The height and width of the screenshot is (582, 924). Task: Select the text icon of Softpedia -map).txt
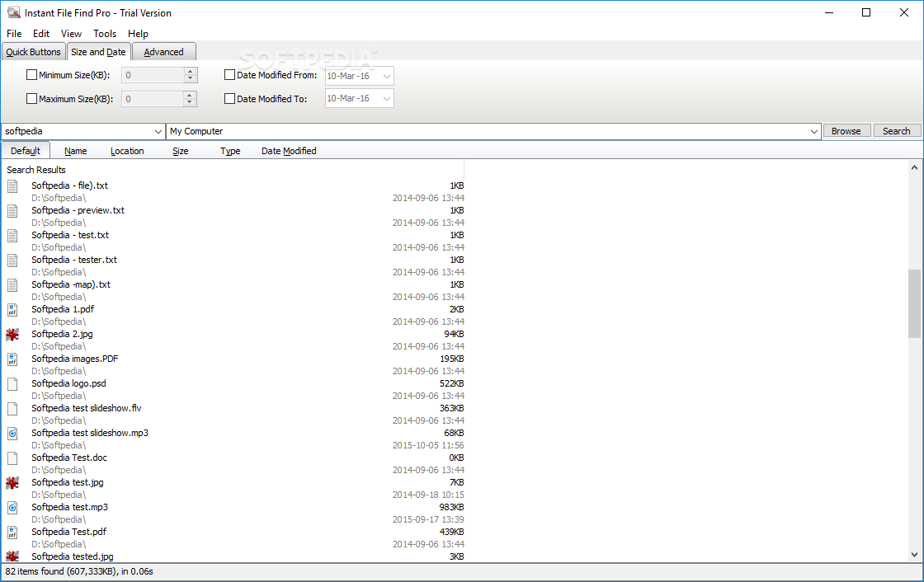[x=12, y=285]
